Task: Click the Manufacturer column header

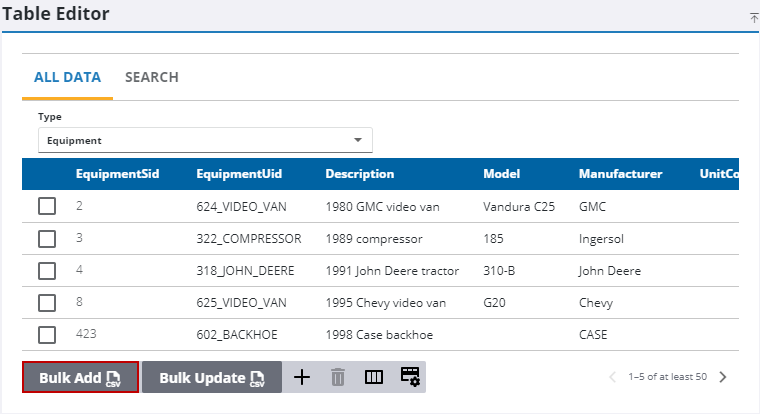Action: [620, 174]
